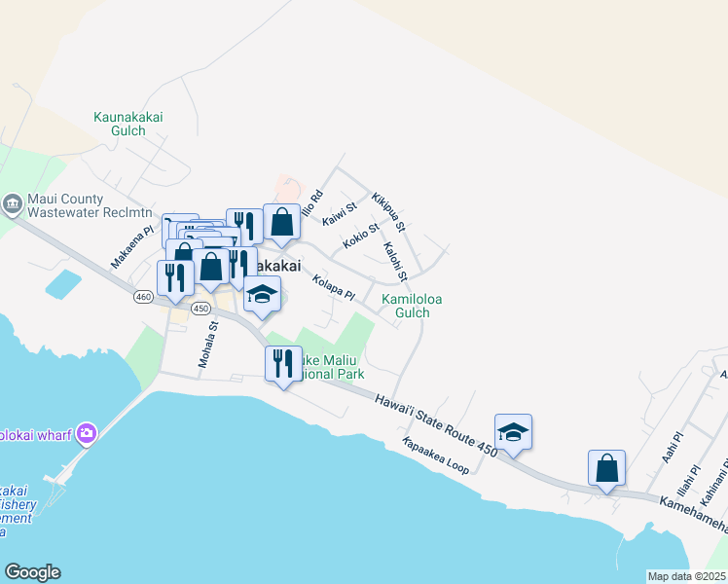Click the Kapaakea Loop street label
This screenshot has height=584, width=728.
coord(435,456)
